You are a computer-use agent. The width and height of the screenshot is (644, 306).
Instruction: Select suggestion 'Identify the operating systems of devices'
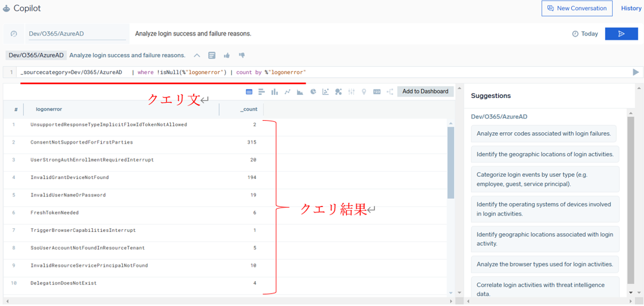click(545, 209)
